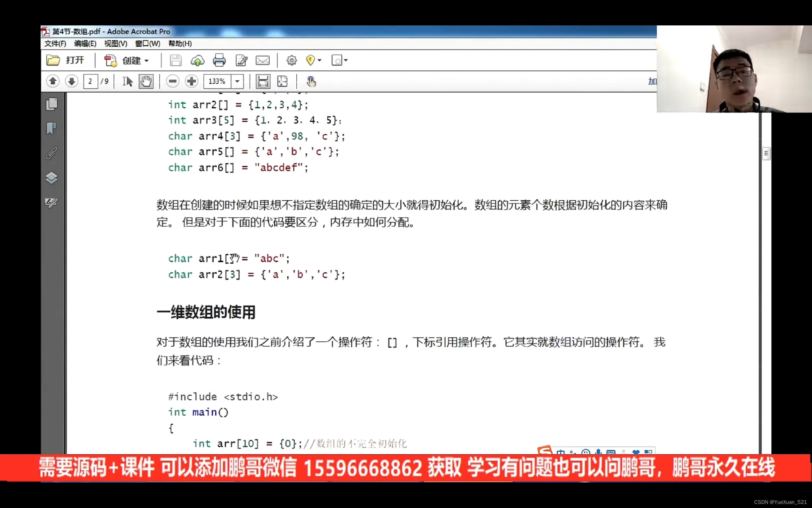Open the 窗口(W) menu
Viewport: 812px width, 508px height.
click(x=147, y=44)
